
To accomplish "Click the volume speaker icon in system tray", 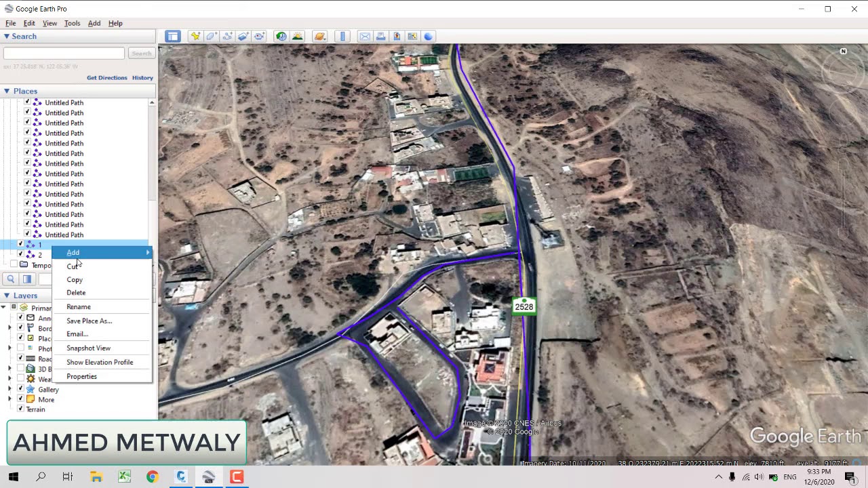I will pos(759,477).
